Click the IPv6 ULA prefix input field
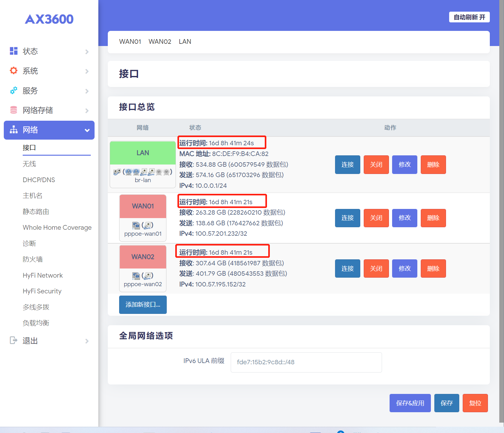 click(x=306, y=362)
